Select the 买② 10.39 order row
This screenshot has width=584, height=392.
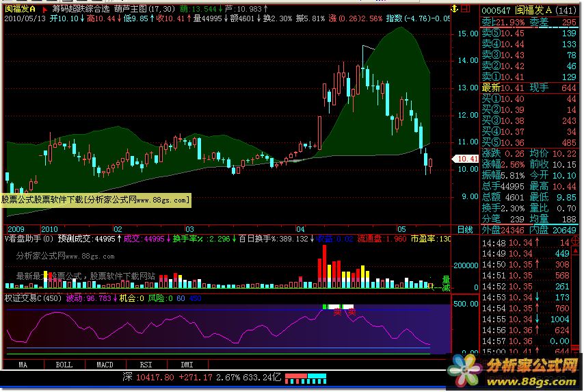point(529,109)
